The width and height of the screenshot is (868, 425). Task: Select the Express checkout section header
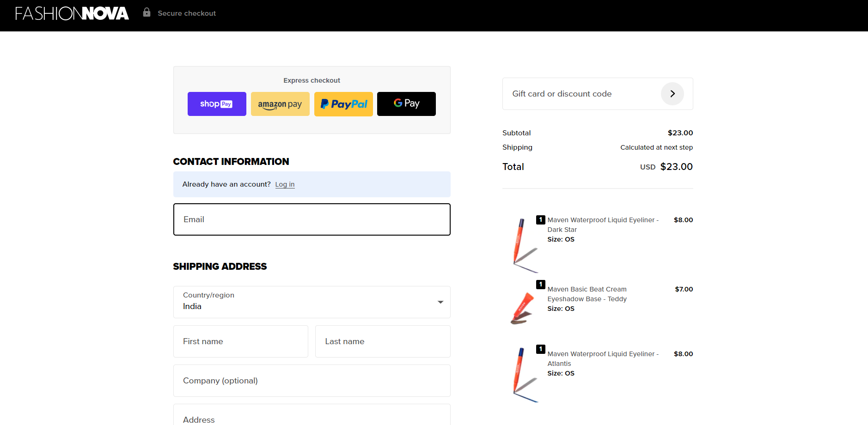point(312,80)
